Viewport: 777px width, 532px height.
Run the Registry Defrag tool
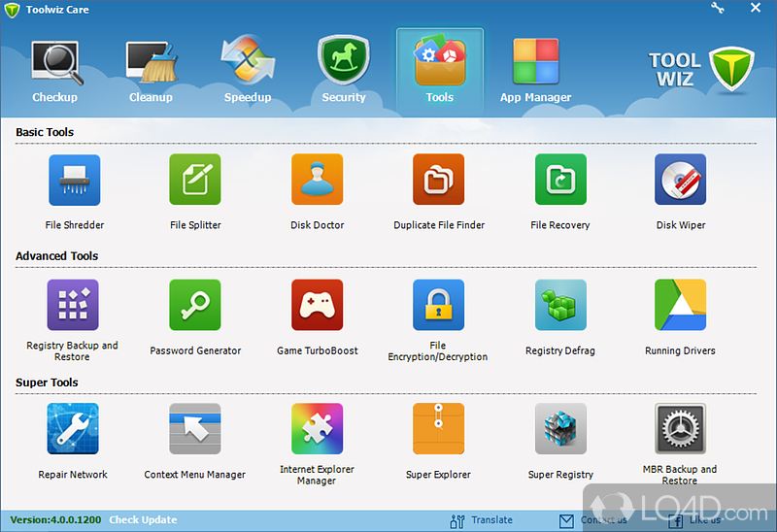[x=560, y=306]
